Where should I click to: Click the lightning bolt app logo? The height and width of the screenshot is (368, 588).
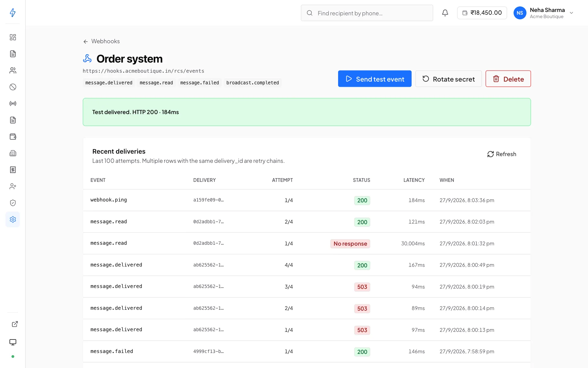[13, 13]
